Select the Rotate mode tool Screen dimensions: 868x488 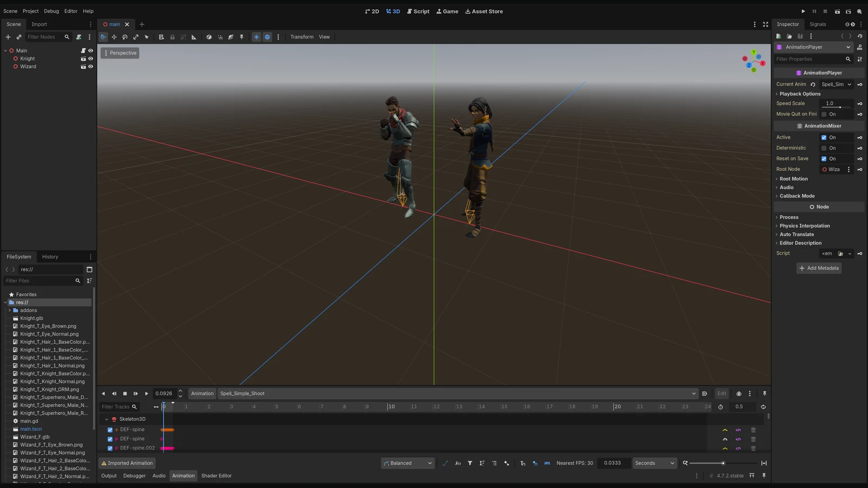[125, 37]
